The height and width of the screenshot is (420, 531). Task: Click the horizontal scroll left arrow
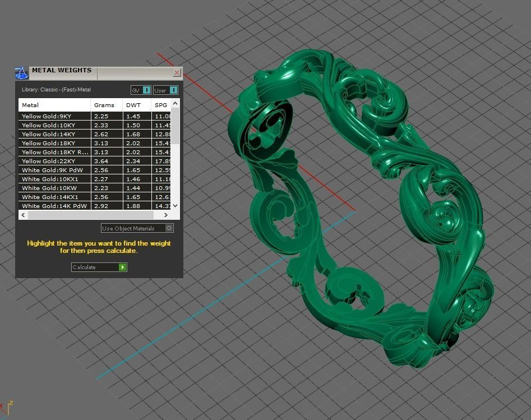pos(23,215)
